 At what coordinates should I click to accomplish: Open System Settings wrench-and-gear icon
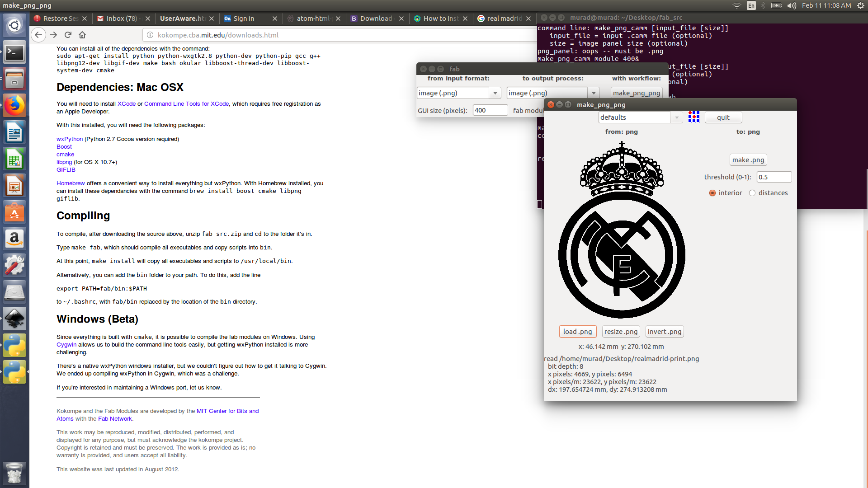(14, 266)
